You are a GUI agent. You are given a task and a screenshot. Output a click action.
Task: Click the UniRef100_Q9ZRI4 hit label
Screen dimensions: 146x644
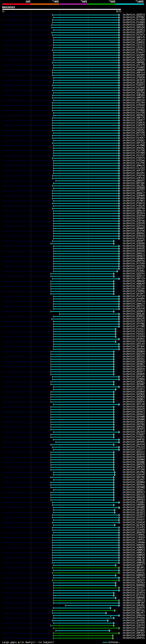(134, 15)
